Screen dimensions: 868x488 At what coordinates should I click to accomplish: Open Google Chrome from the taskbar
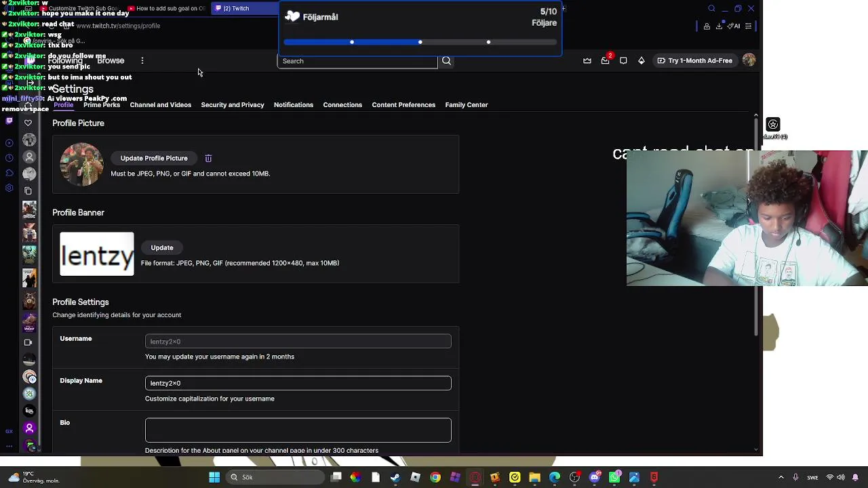(x=435, y=477)
